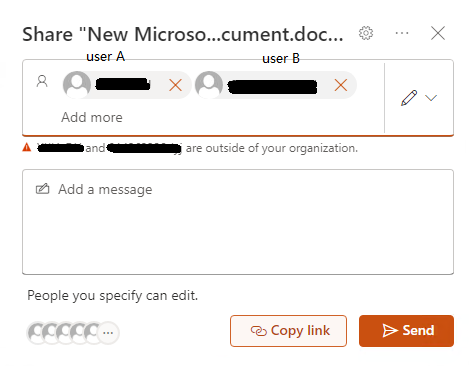
Task: Click the Copy link button
Action: (288, 331)
